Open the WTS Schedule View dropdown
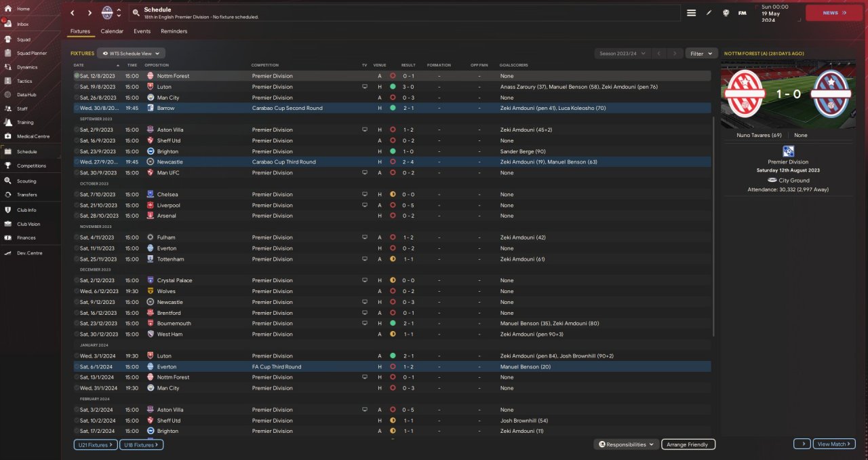 (131, 53)
